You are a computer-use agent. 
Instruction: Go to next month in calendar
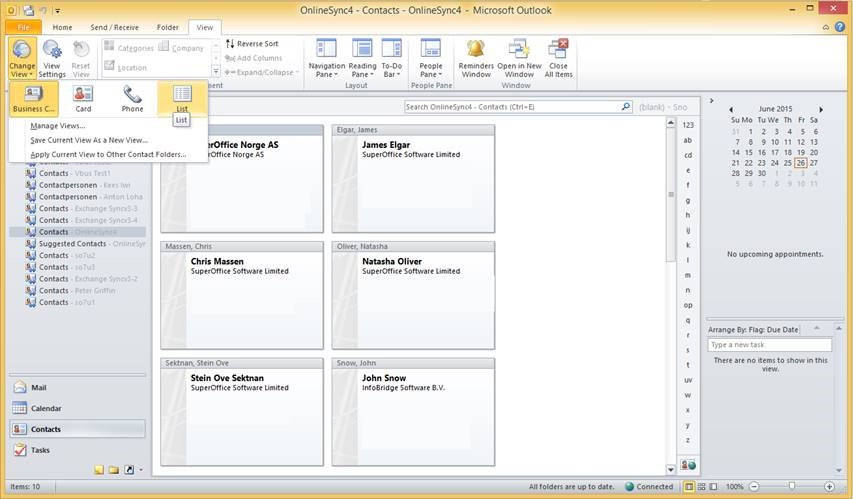[821, 109]
